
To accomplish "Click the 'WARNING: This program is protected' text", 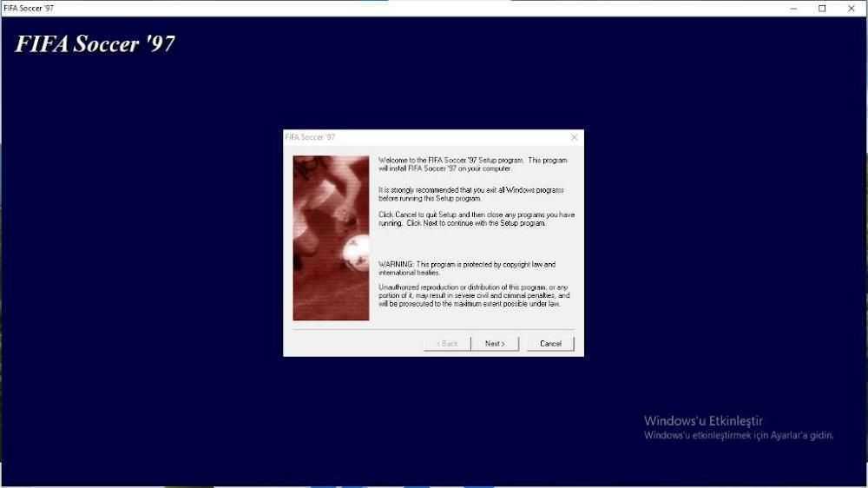I will tap(467, 268).
